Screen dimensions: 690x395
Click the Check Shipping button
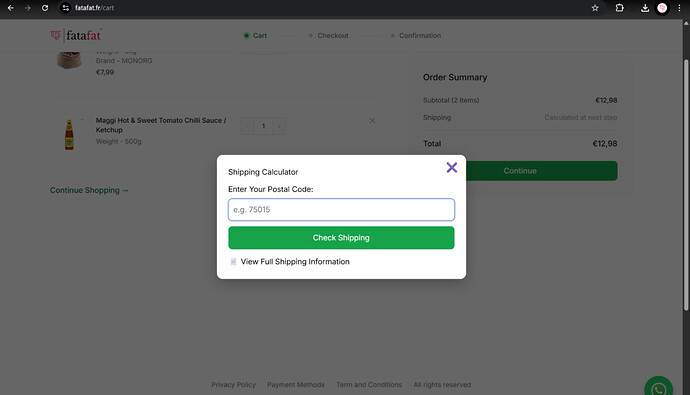pos(341,238)
